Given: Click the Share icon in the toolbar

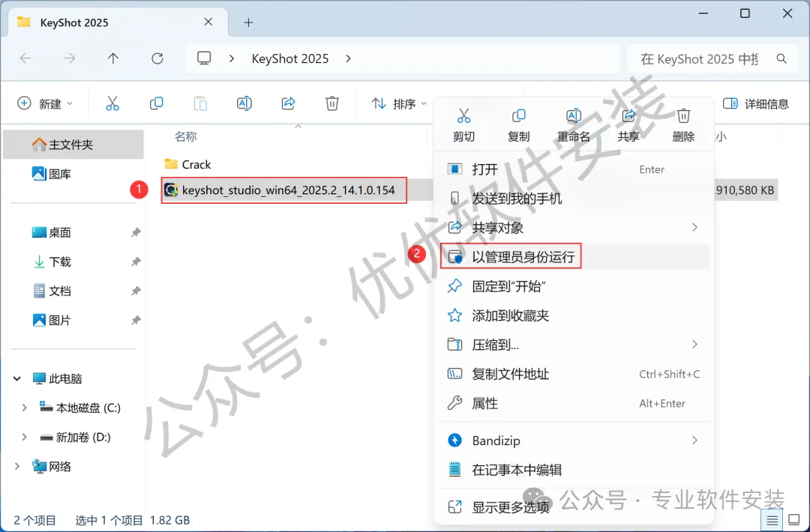Looking at the screenshot, I should 288,103.
